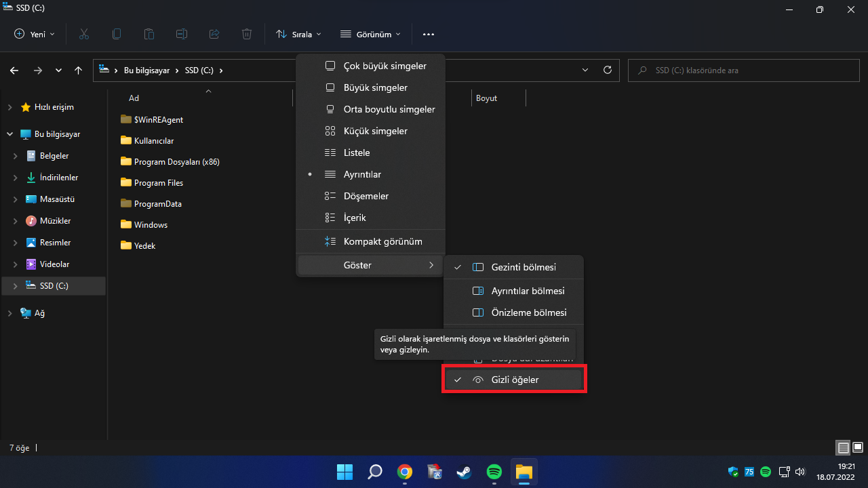Click SSD (C:) in address breadcrumb
The image size is (868, 488).
tap(200, 70)
